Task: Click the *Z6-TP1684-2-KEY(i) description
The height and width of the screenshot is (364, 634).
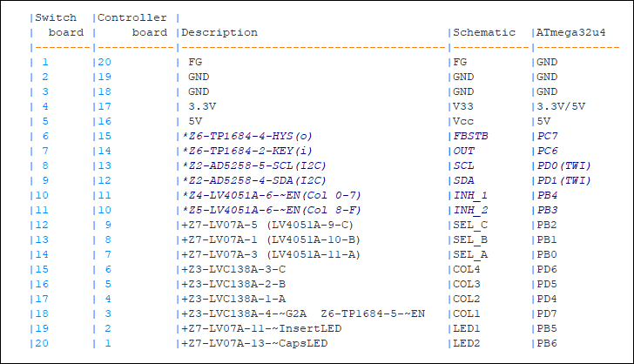Action: 247,151
